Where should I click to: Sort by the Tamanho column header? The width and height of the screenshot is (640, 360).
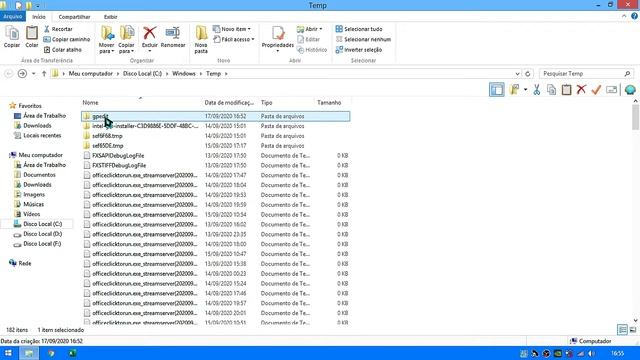coord(329,102)
